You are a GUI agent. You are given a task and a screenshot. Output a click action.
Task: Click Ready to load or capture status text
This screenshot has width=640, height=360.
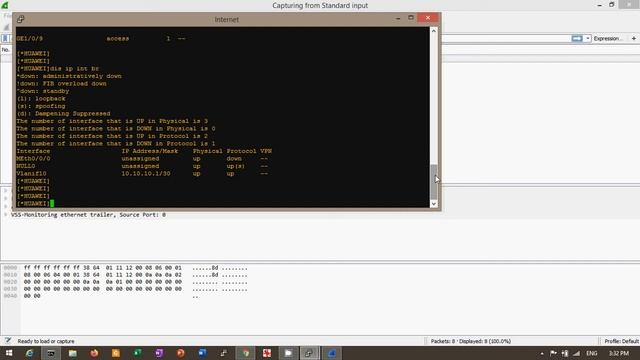[46, 341]
